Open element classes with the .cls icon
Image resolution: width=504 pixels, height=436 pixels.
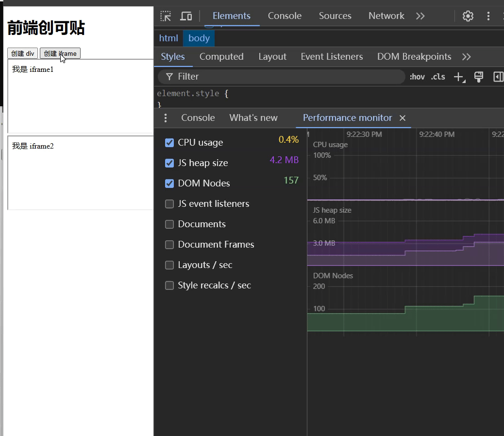click(x=437, y=77)
